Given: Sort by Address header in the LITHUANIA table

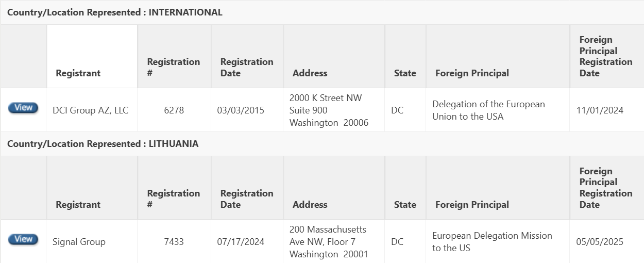Looking at the screenshot, I should (x=310, y=205).
